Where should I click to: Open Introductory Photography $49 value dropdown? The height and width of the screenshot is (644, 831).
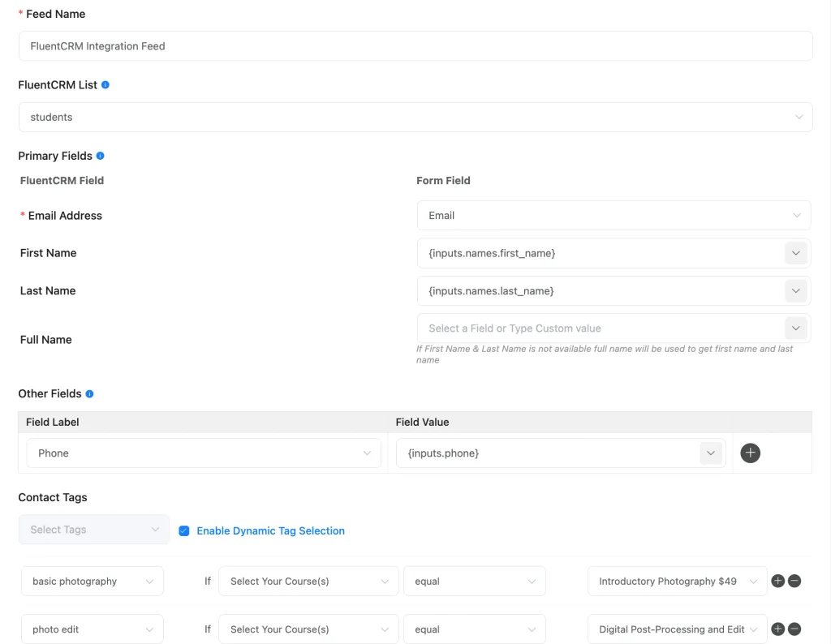(x=678, y=581)
